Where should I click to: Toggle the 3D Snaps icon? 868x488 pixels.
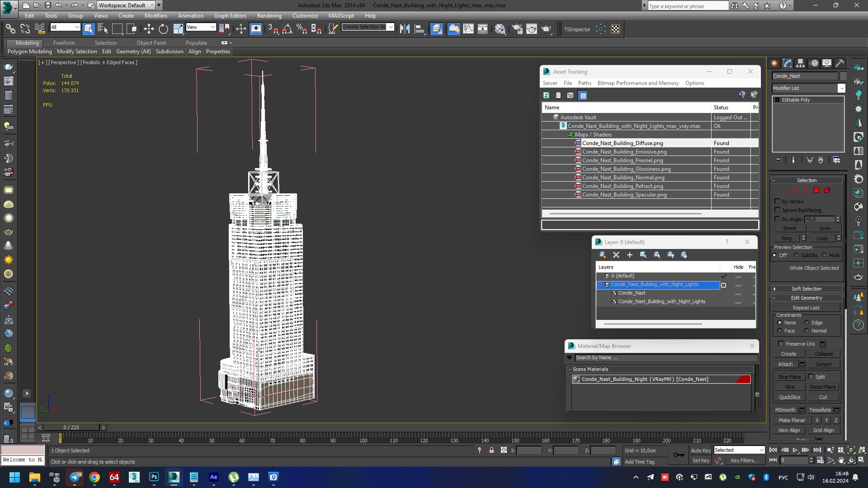coord(272,29)
